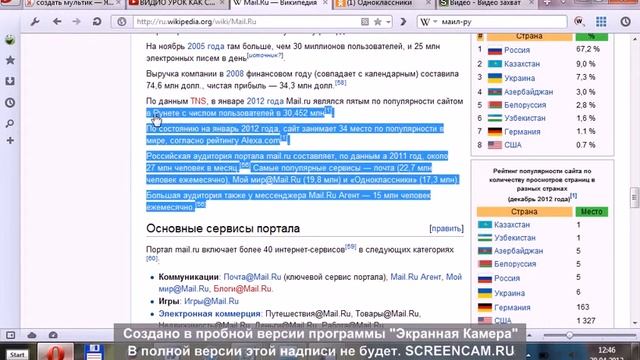Open the Downloads panel in the sidebar
Image resolution: width=640 pixels, height=360 pixels.
pyautogui.click(x=10, y=81)
